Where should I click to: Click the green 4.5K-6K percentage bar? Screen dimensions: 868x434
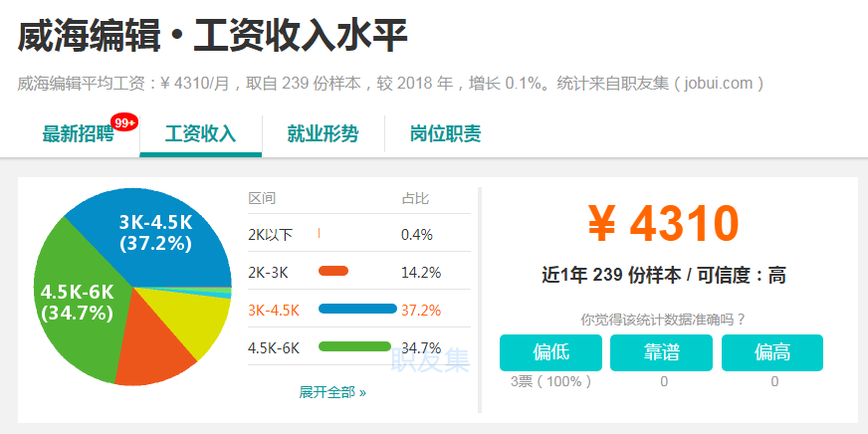(x=354, y=346)
